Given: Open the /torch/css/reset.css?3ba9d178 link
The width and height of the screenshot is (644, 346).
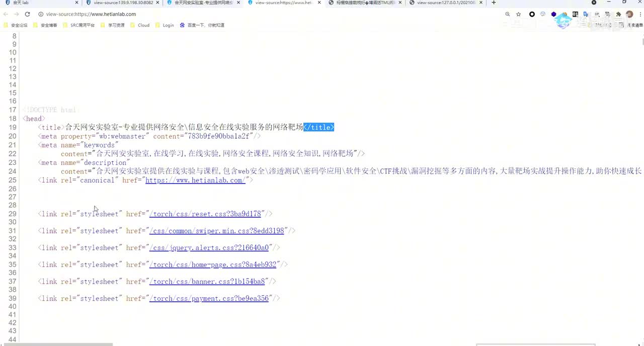Looking at the screenshot, I should pyautogui.click(x=205, y=214).
